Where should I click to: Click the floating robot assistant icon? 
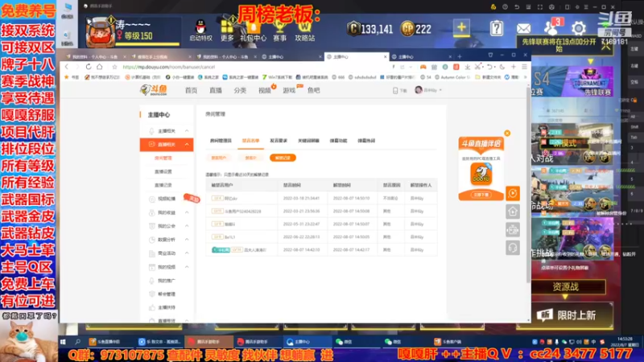pos(513,229)
